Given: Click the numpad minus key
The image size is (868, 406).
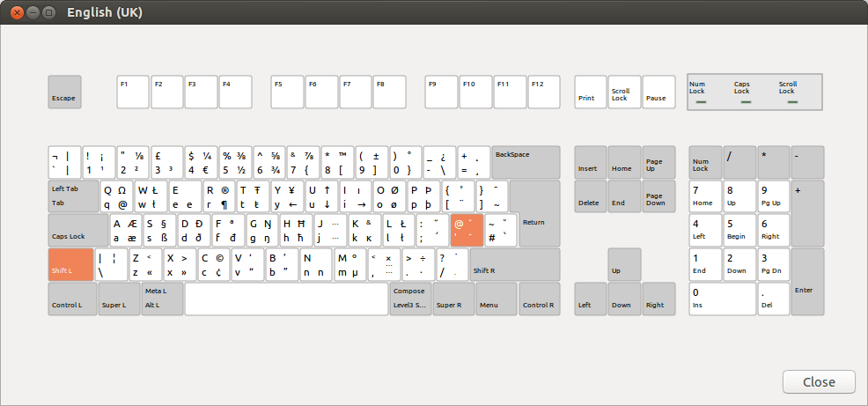Looking at the screenshot, I should point(807,162).
